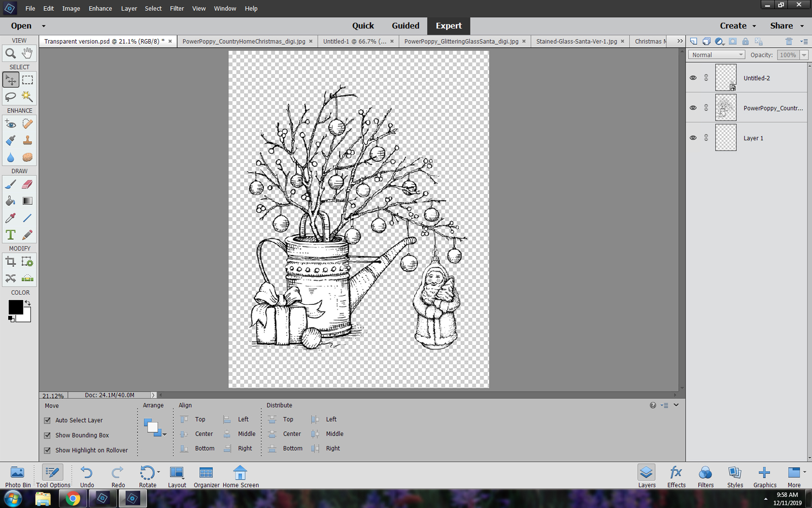Expand the Open recent files dropdown
The height and width of the screenshot is (508, 812).
(x=44, y=26)
